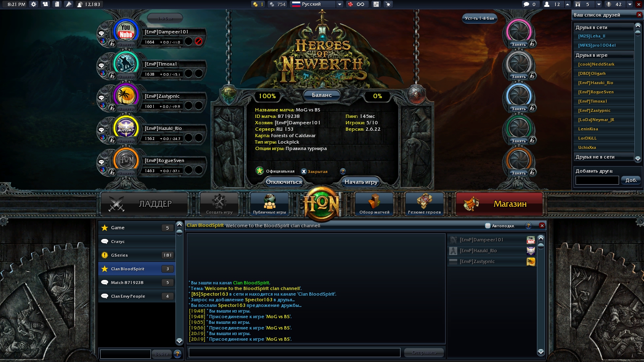Click the chat member list up arrow
The height and width of the screenshot is (362, 644).
[x=541, y=238]
